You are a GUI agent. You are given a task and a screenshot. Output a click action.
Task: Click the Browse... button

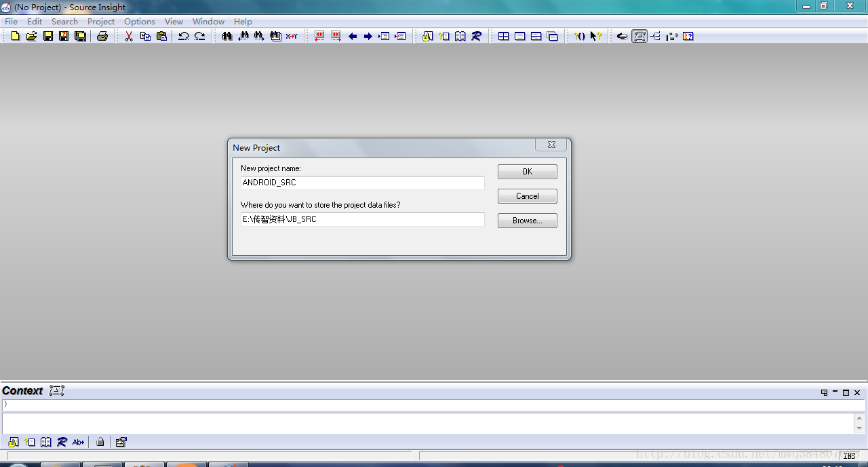528,221
